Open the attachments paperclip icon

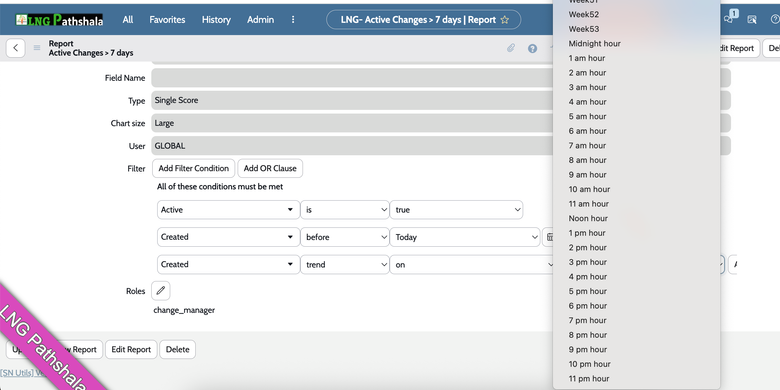[511, 48]
